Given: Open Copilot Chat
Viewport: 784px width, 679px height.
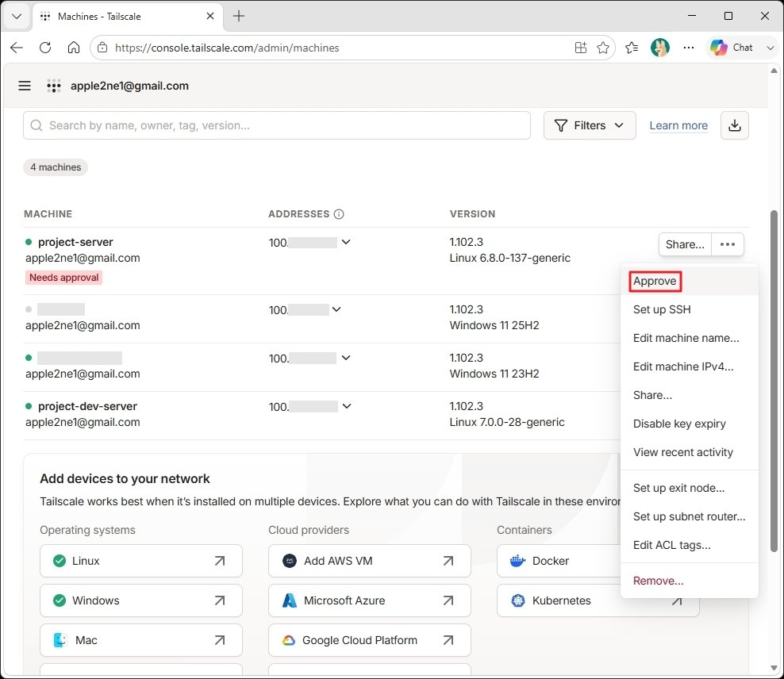Looking at the screenshot, I should click(x=732, y=48).
